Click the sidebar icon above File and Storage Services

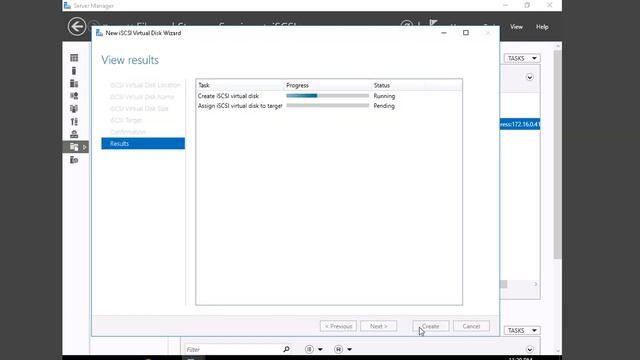click(74, 134)
